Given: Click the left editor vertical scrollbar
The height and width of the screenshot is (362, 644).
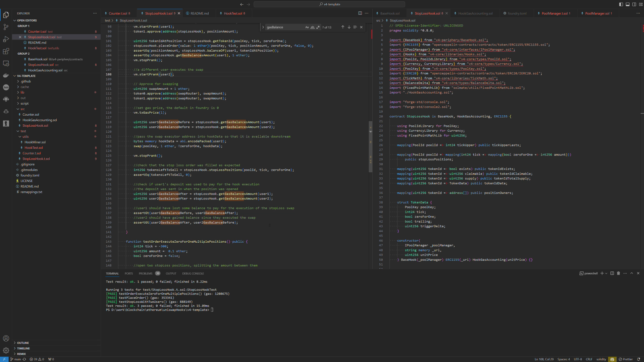Looking at the screenshot, I should (x=370, y=146).
